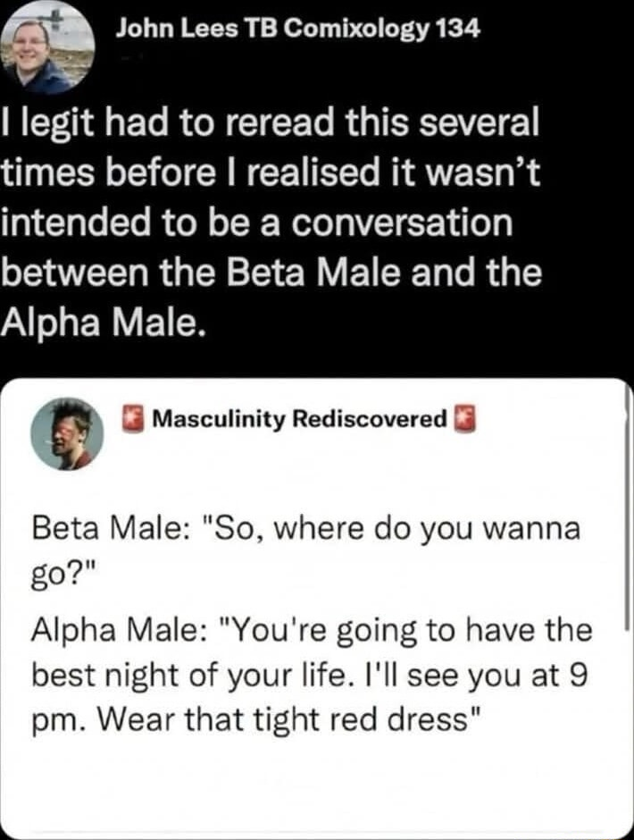The image size is (634, 840).
Task: Click the quoted "So, where do you wanna" line
Action: [305, 530]
